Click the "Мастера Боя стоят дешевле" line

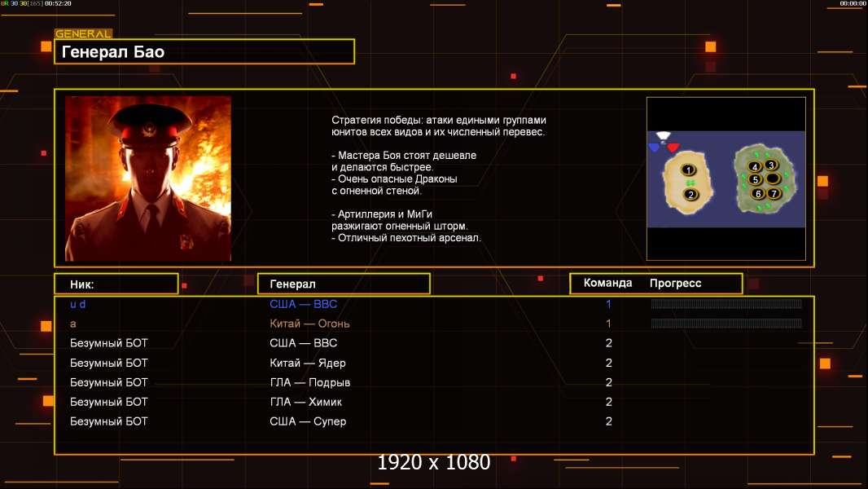[x=404, y=155]
